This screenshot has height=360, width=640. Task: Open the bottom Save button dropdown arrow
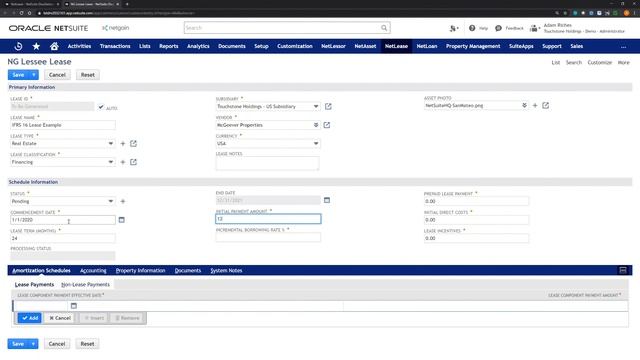point(33,344)
